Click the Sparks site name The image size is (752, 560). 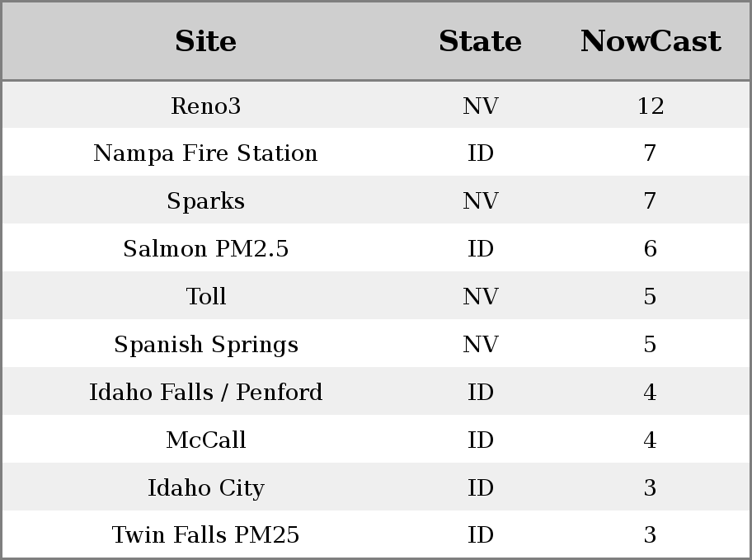(206, 200)
